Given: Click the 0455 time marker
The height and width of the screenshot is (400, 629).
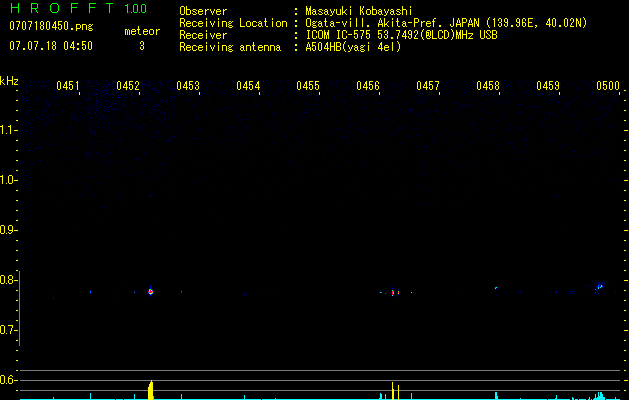Looking at the screenshot, I should [308, 86].
